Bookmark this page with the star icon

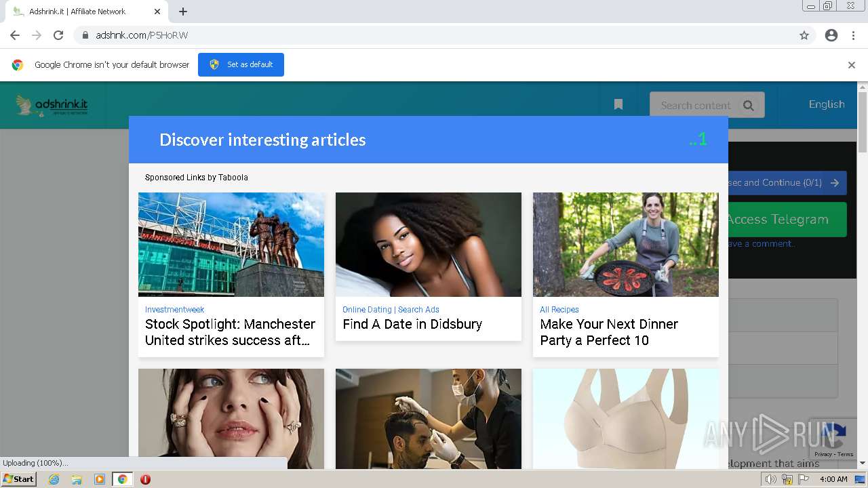804,35
